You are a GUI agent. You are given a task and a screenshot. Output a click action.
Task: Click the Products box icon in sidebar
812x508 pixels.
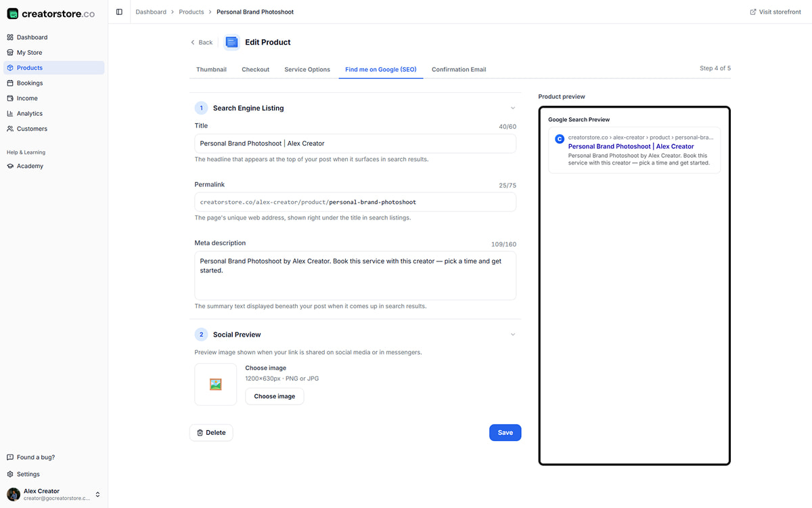(x=10, y=68)
